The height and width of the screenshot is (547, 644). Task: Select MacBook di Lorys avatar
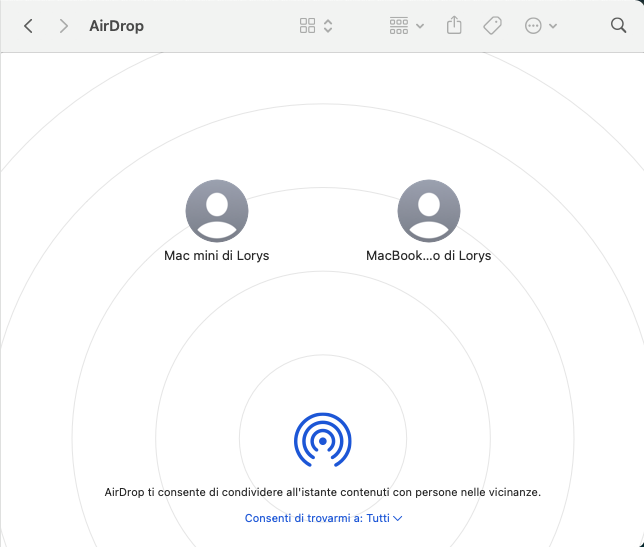(x=429, y=211)
